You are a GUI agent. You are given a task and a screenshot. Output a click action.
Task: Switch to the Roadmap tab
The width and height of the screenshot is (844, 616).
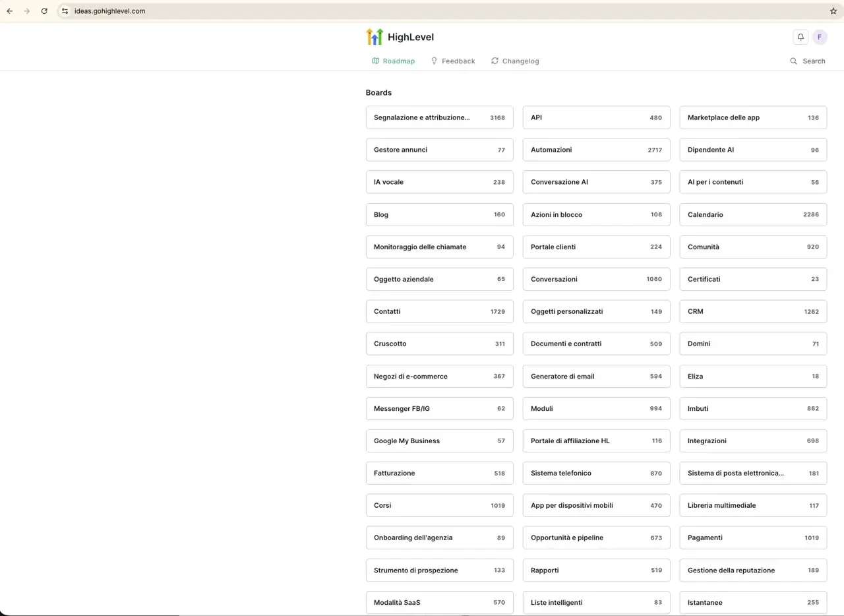pos(394,61)
